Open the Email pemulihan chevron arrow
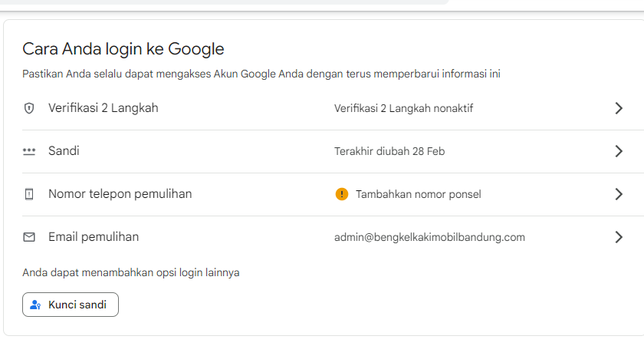The height and width of the screenshot is (346, 644). 619,237
